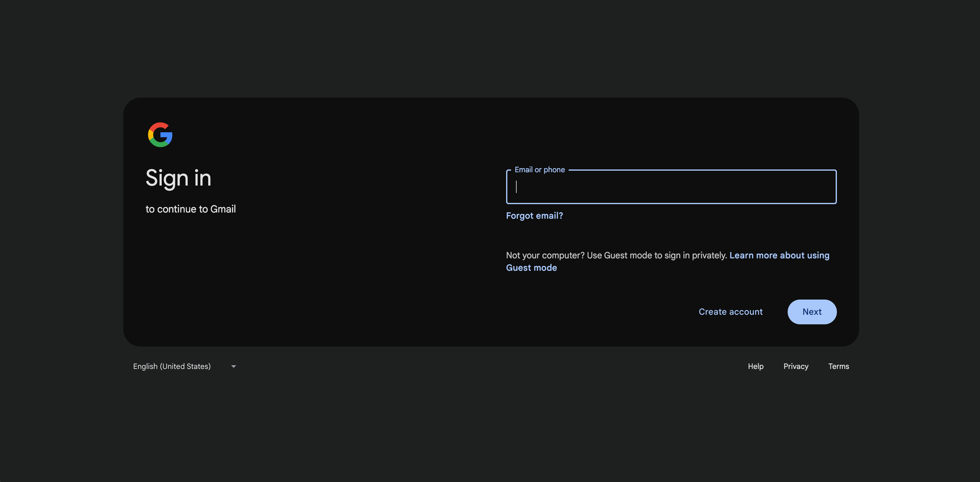The height and width of the screenshot is (482, 980).
Task: Expand the language dropdown arrow
Action: pyautogui.click(x=234, y=366)
